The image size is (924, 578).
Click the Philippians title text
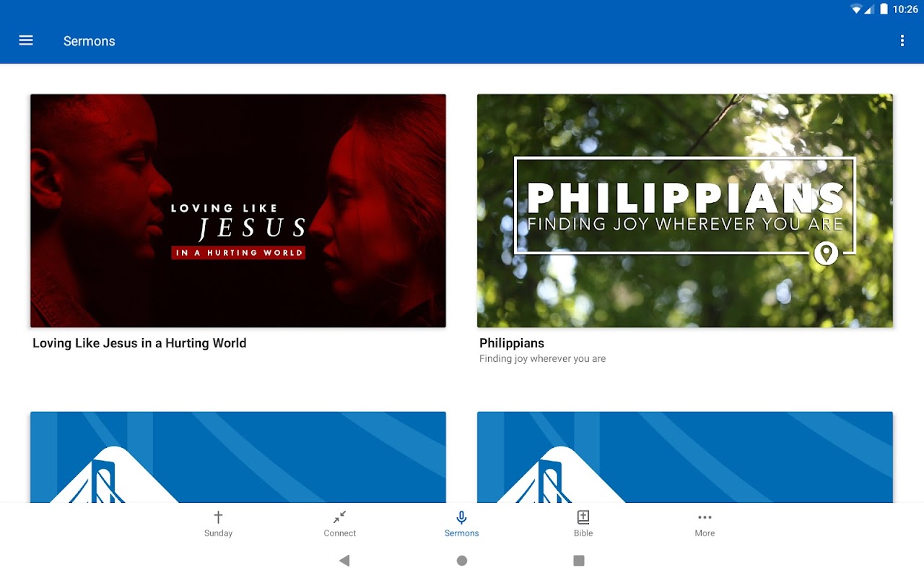512,343
